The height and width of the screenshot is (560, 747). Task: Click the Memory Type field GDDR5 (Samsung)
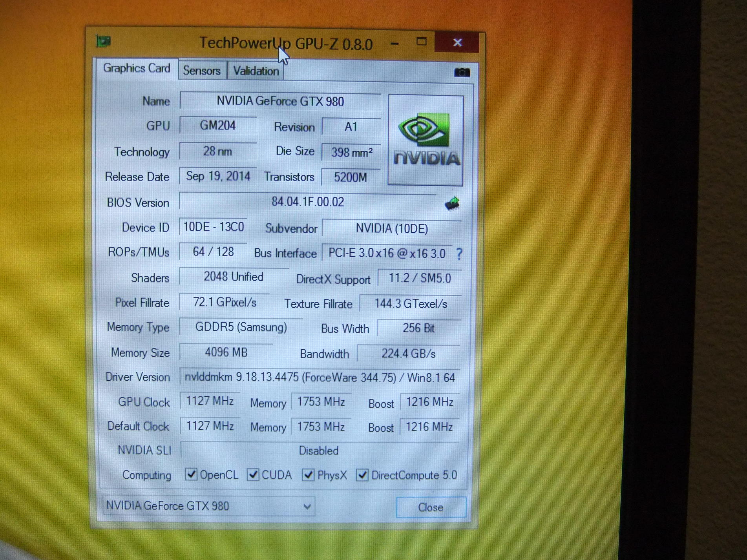click(241, 327)
